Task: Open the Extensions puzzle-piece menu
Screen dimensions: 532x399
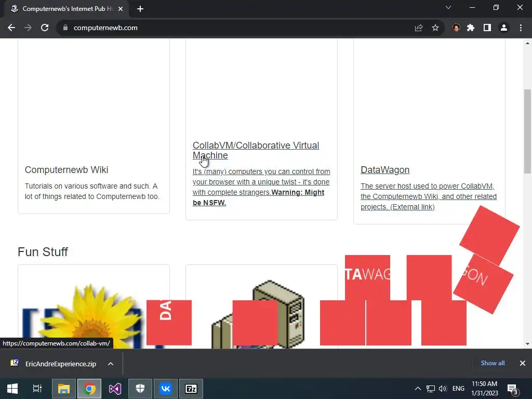Action: pos(471,28)
